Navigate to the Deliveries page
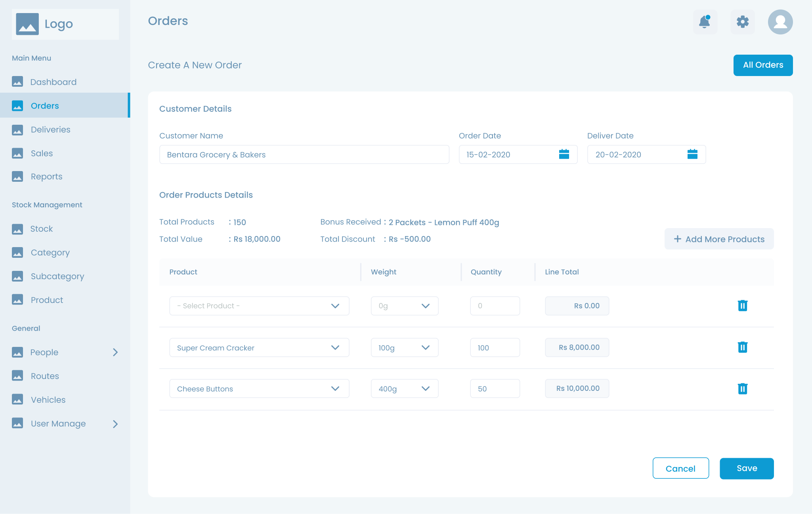Viewport: 812px width, 514px height. [50, 129]
